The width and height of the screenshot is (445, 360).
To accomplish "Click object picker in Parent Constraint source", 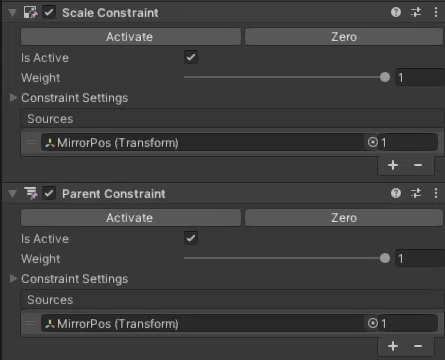I will coord(373,323).
